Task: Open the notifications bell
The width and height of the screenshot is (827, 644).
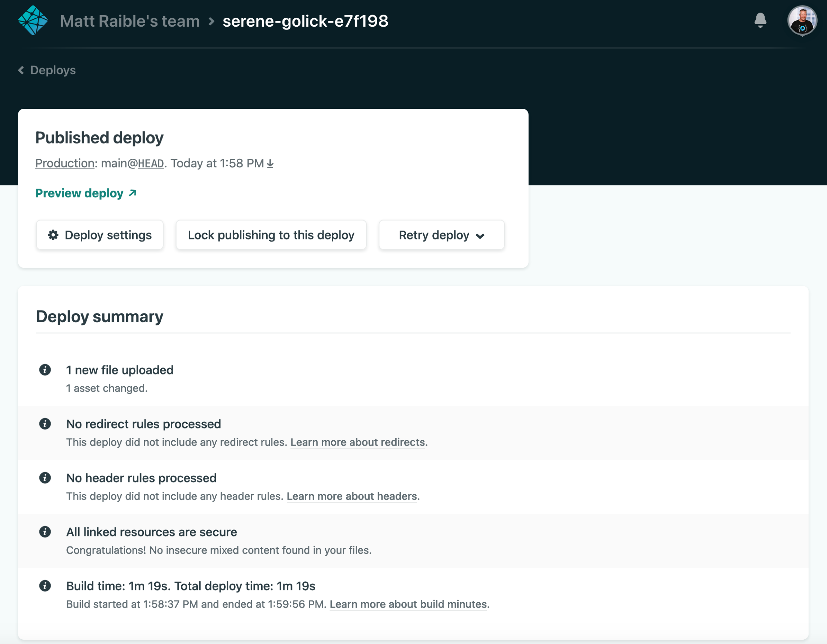Action: [760, 21]
